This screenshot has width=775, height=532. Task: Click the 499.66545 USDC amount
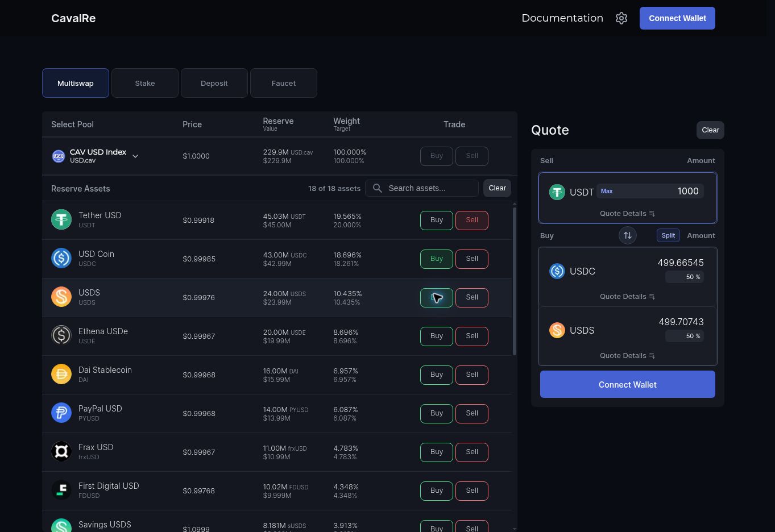(681, 263)
